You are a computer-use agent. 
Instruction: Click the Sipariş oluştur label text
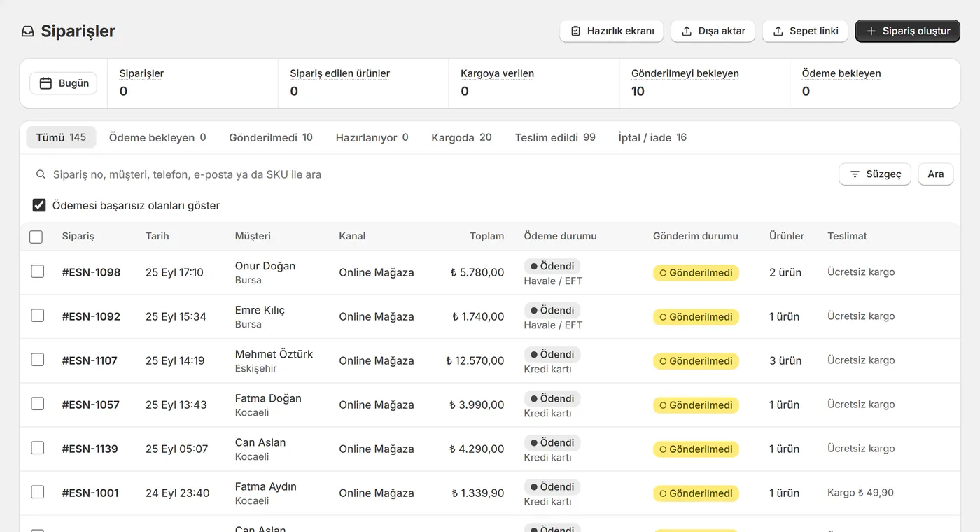(x=916, y=31)
